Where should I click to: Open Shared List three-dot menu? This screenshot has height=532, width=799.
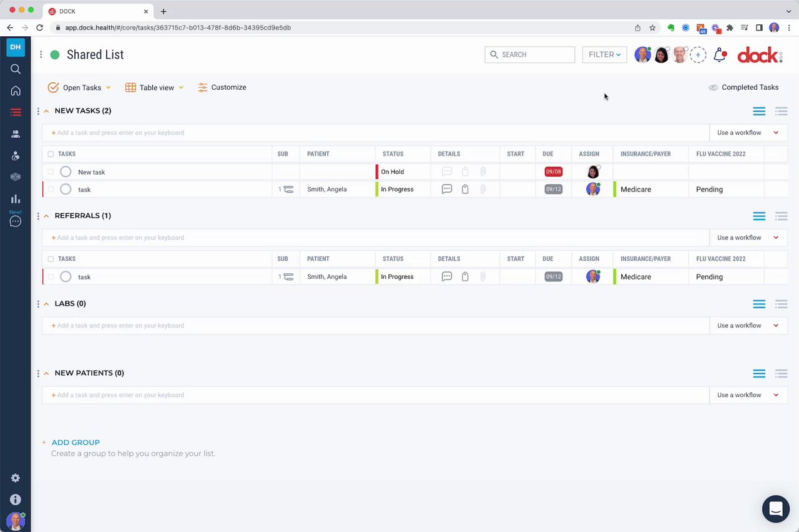[41, 55]
